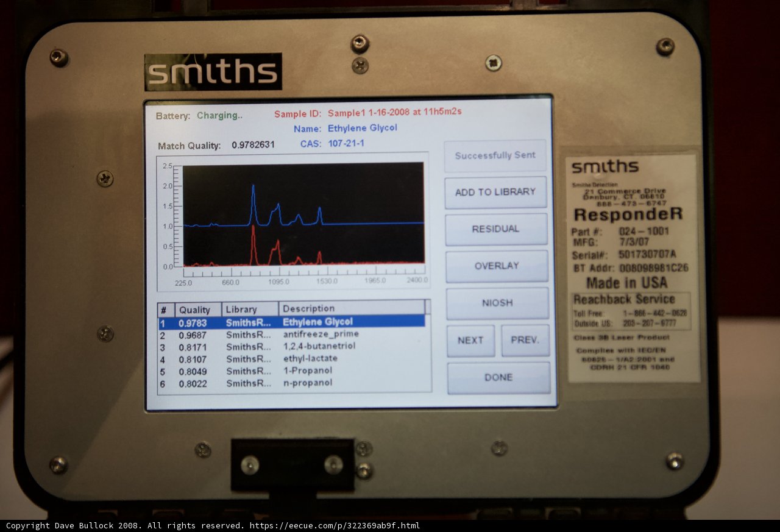Viewport: 780px width, 532px height.
Task: Click the Successfully Sent status button
Action: pos(495,156)
